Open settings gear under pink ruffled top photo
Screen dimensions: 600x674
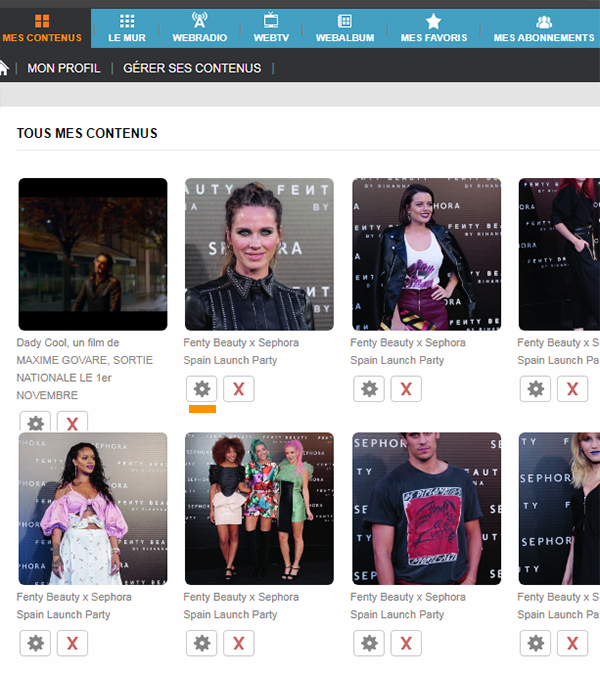35,643
